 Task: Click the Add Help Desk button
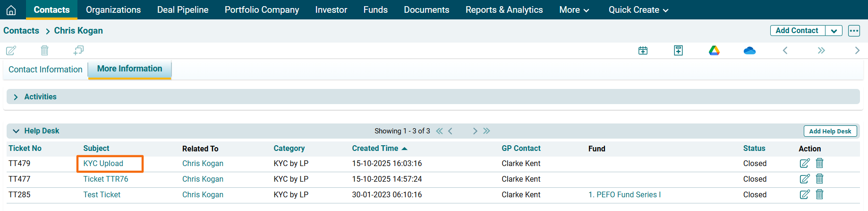click(830, 131)
